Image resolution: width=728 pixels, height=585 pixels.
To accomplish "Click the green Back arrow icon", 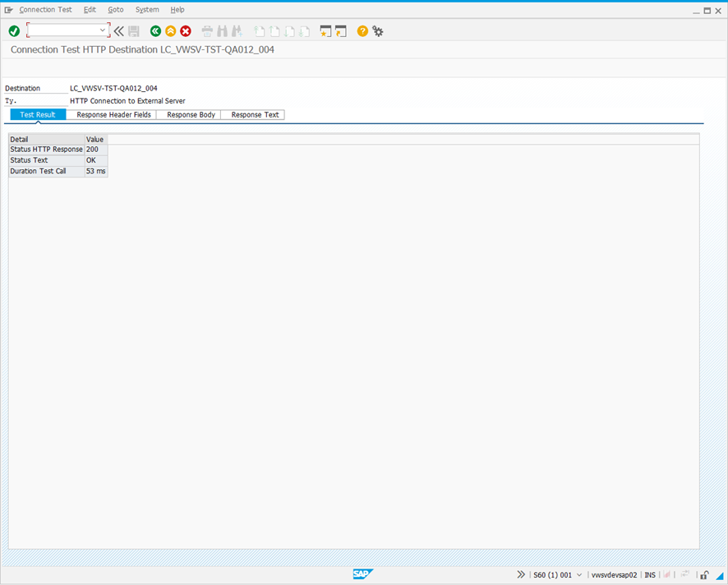I will [155, 31].
